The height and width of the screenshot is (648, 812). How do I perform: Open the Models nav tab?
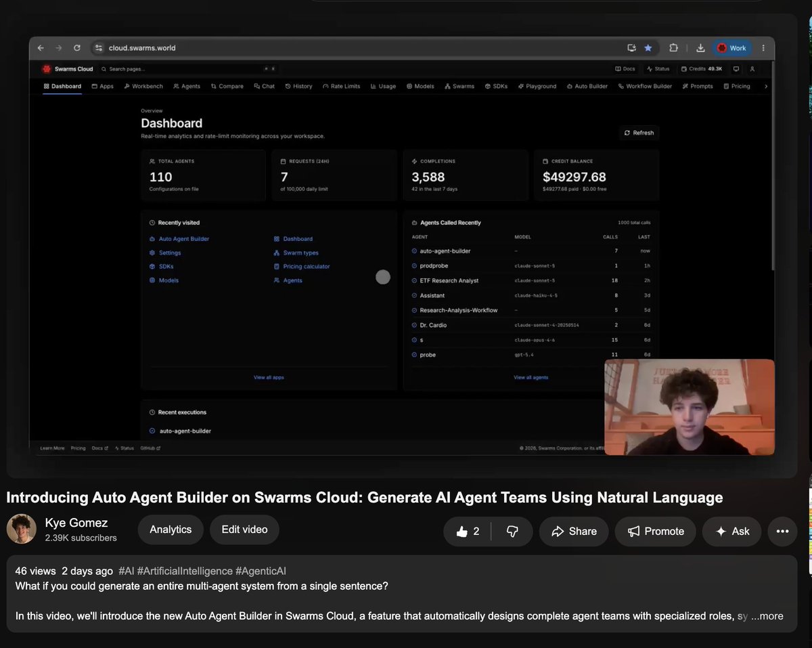pos(420,86)
